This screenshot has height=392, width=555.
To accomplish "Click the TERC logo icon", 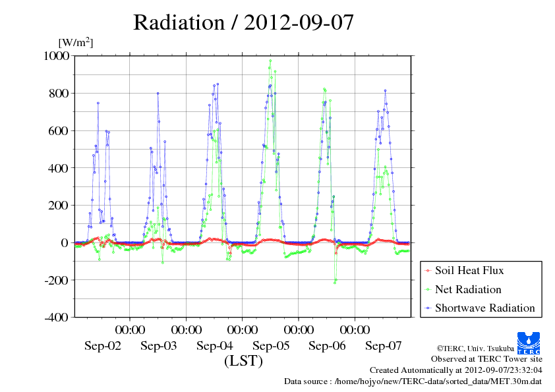I will [529, 343].
